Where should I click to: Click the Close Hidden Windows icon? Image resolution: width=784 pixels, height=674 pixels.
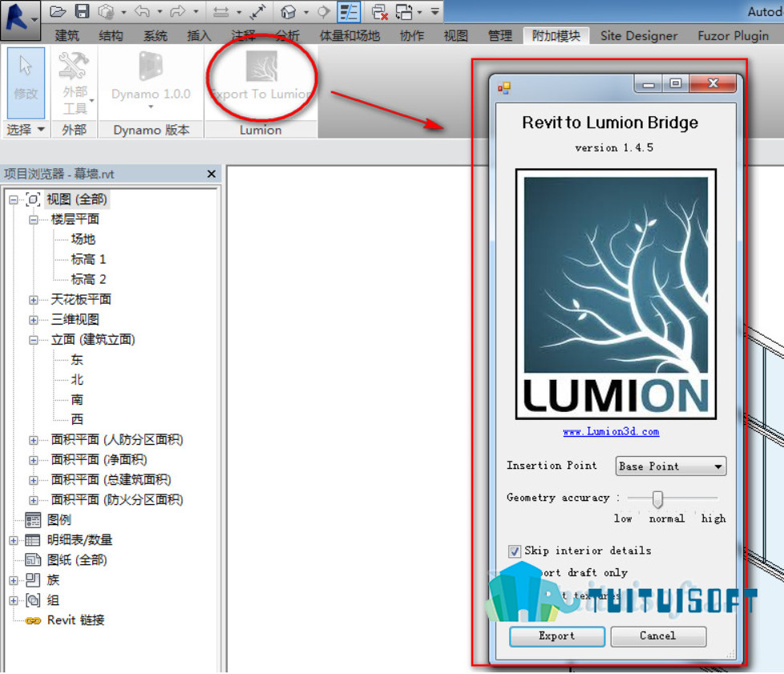coord(380,12)
